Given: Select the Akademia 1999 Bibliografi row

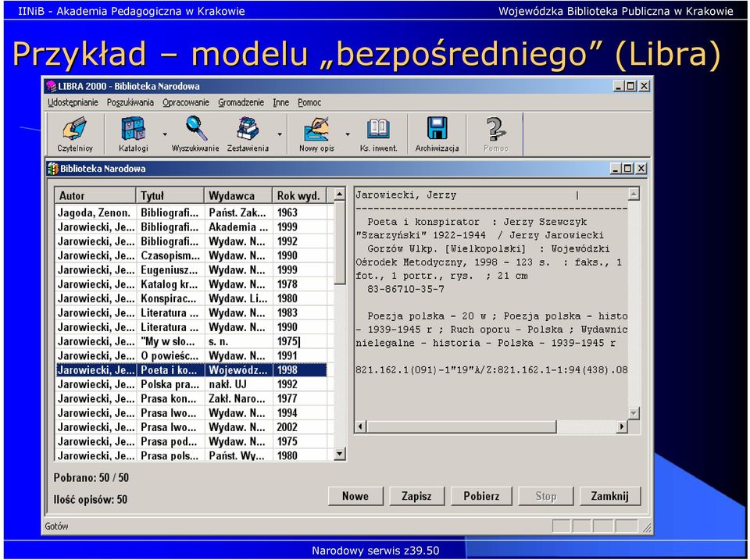Looking at the screenshot, I should point(191,226).
